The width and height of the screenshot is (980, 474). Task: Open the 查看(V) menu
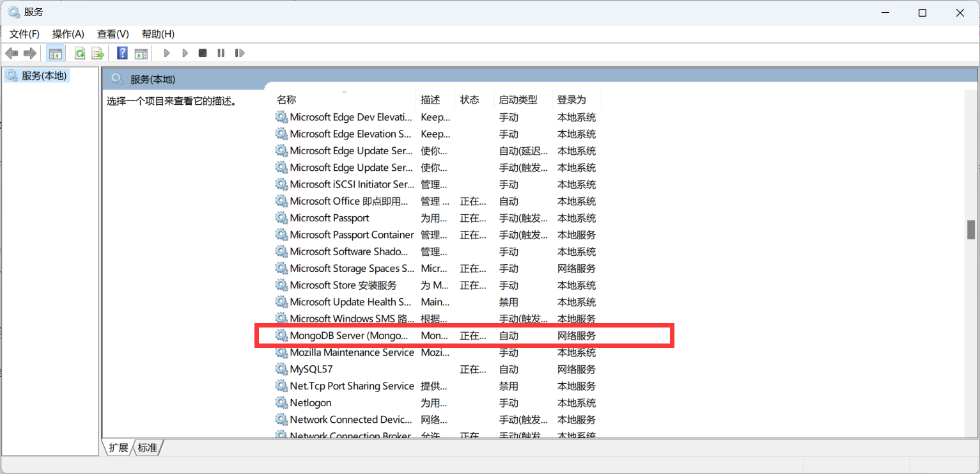point(113,34)
